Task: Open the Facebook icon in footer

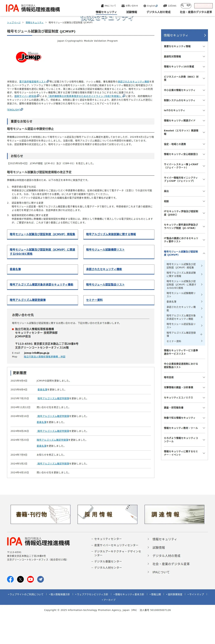Action: click(x=10, y=579)
